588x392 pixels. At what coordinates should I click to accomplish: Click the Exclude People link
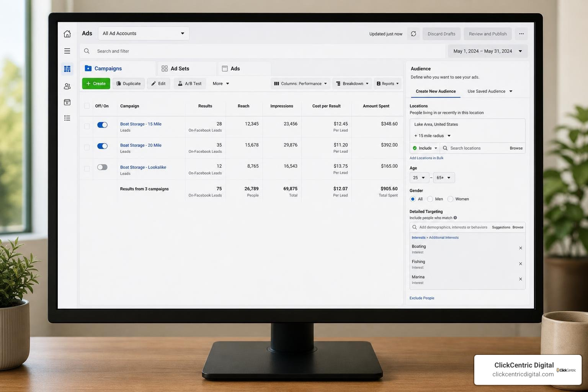click(x=422, y=298)
